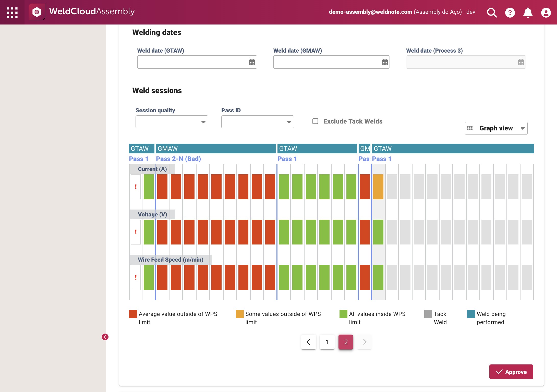Image resolution: width=557 pixels, height=392 pixels.
Task: Click the orange Current (A) bar
Action: [x=378, y=187]
